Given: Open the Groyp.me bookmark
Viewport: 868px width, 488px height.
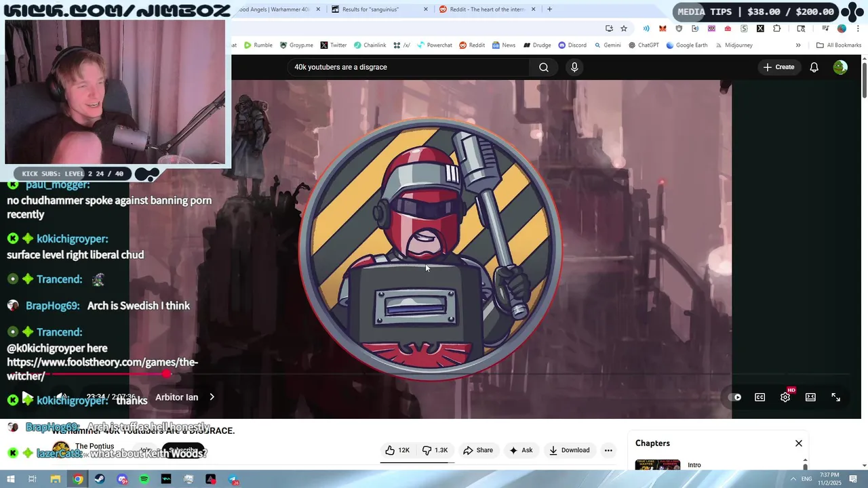Looking at the screenshot, I should tap(296, 45).
